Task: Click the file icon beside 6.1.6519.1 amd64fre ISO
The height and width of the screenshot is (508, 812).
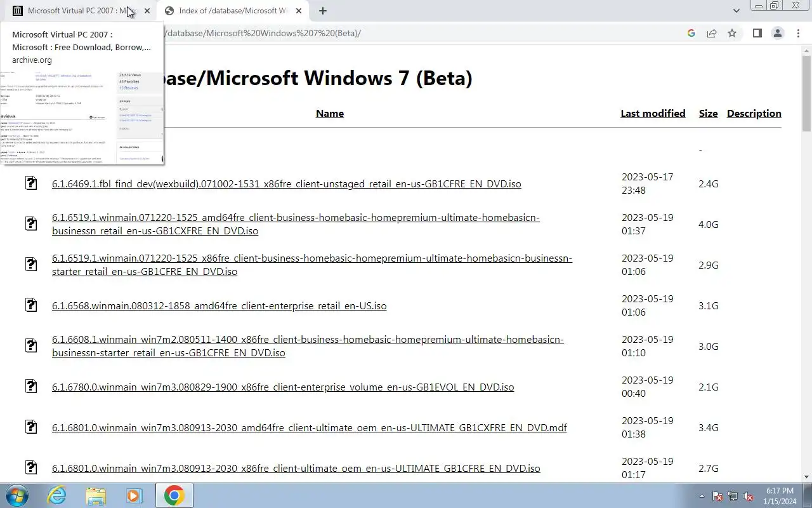Action: (31, 224)
